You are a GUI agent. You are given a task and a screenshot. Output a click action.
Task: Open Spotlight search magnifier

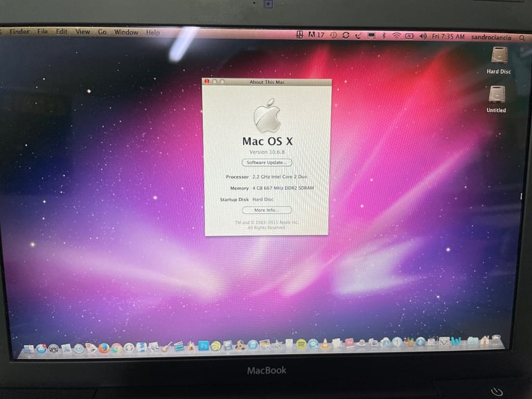coord(522,38)
